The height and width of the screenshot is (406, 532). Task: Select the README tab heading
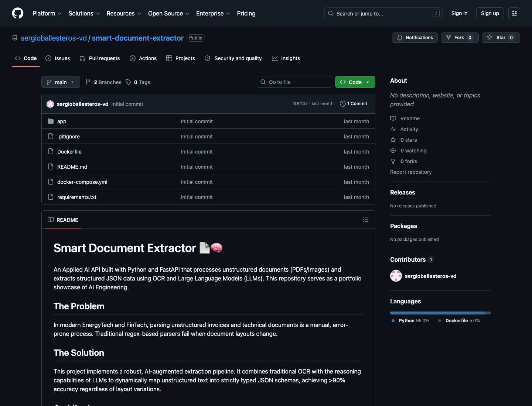(63, 220)
